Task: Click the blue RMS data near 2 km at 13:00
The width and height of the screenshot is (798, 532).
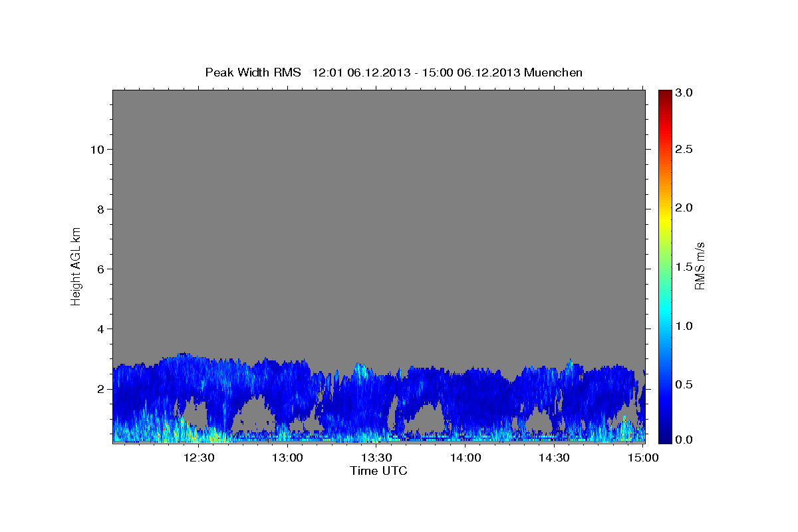Action: point(288,389)
